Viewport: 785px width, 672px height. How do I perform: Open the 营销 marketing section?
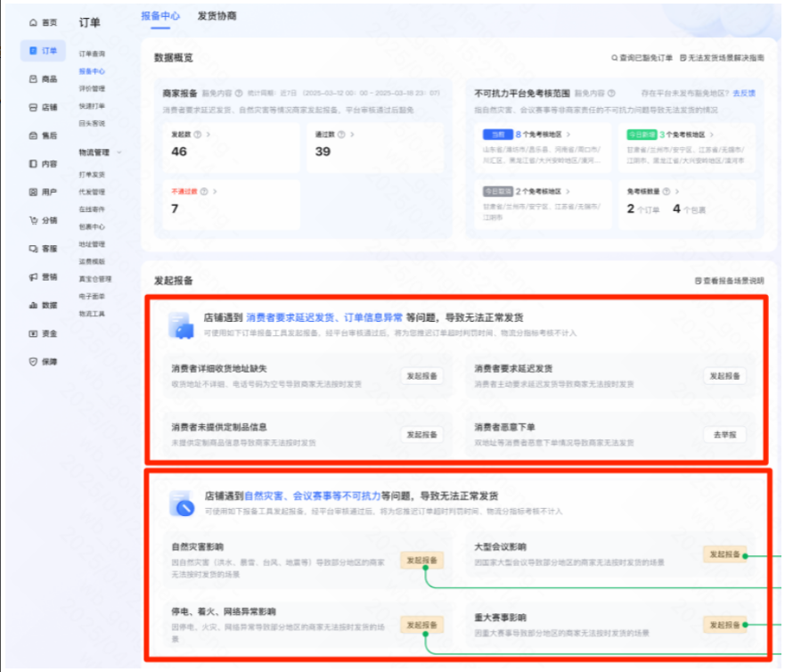[43, 277]
